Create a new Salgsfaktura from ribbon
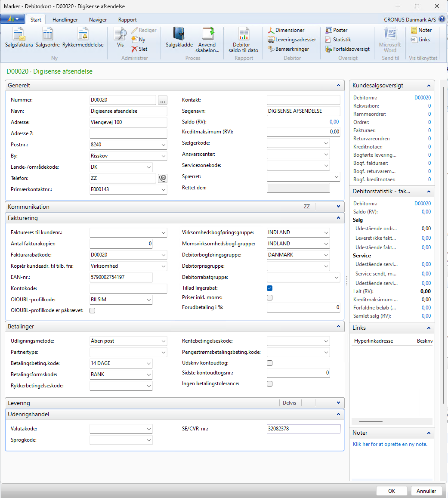The image size is (448, 498). pos(19,37)
